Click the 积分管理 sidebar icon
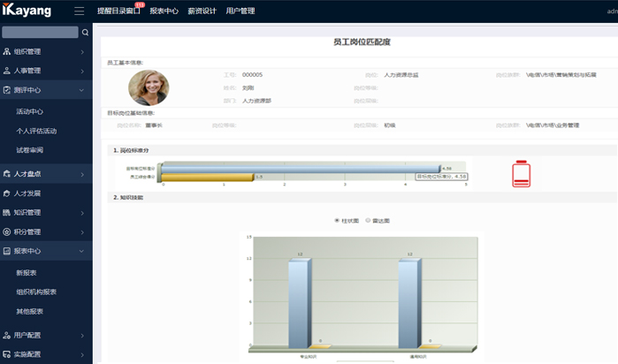This screenshot has width=618, height=364. click(7, 231)
